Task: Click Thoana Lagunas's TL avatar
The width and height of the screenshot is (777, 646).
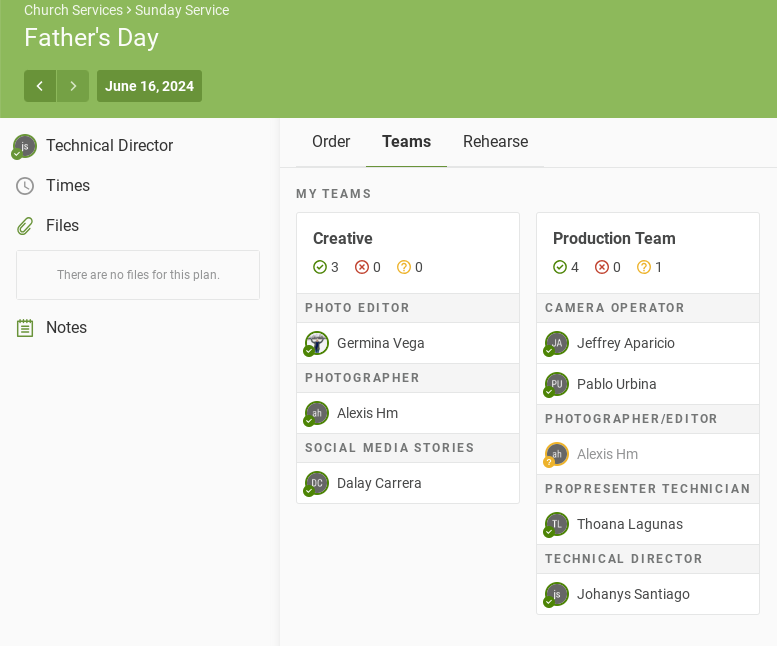Action: tap(557, 524)
